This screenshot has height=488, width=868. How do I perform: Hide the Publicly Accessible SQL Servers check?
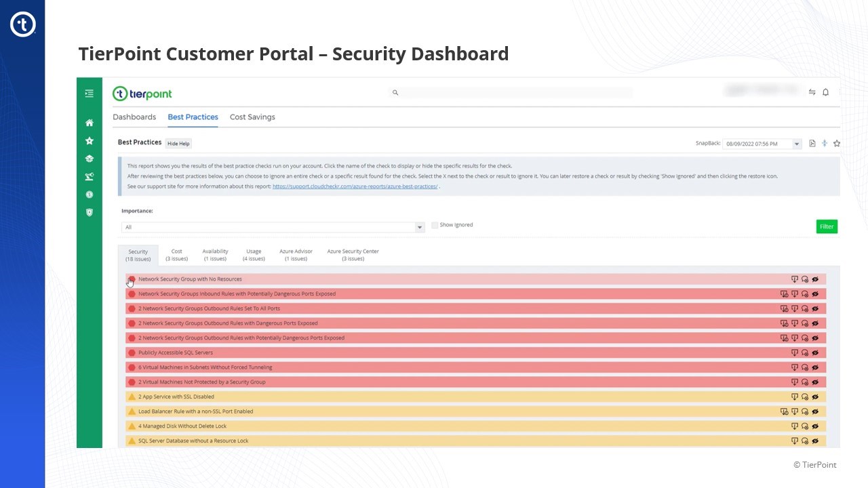(815, 353)
